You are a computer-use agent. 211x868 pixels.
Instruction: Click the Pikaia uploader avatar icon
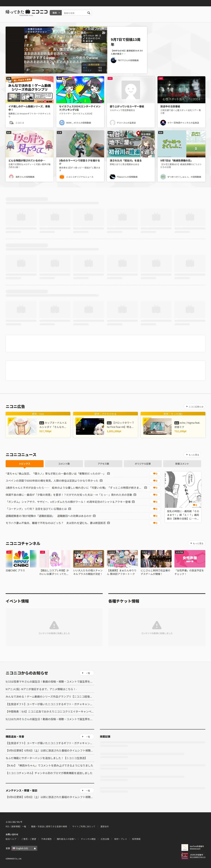tap(113, 177)
